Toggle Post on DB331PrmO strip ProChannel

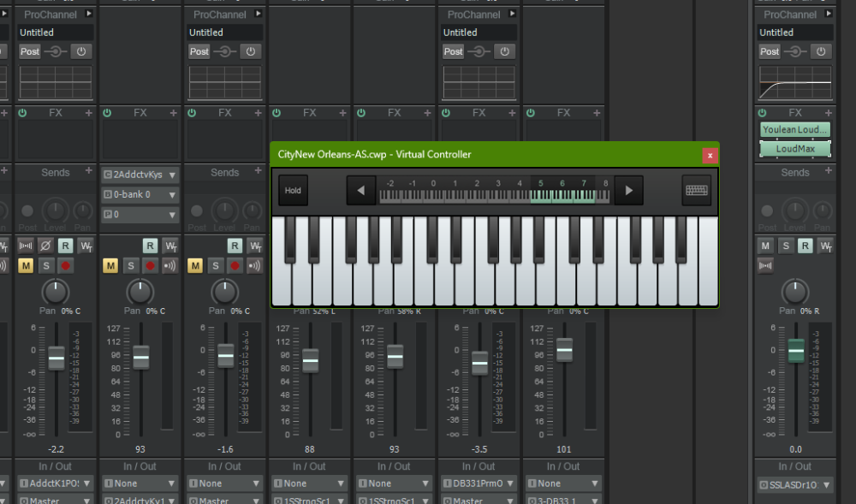tap(453, 51)
